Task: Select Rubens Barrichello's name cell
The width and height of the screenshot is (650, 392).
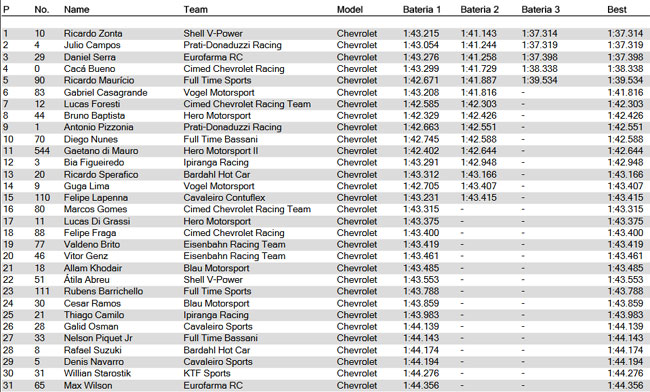Action: click(103, 291)
